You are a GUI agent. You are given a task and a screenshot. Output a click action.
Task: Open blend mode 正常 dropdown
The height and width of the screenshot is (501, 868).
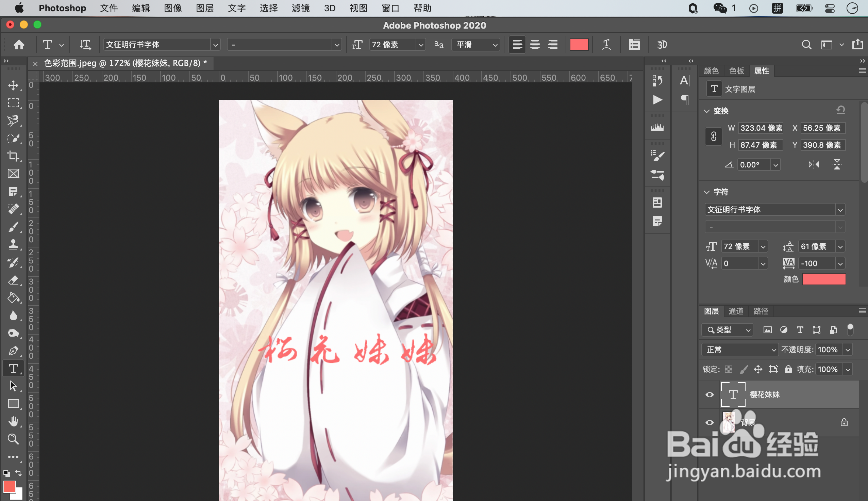(739, 350)
